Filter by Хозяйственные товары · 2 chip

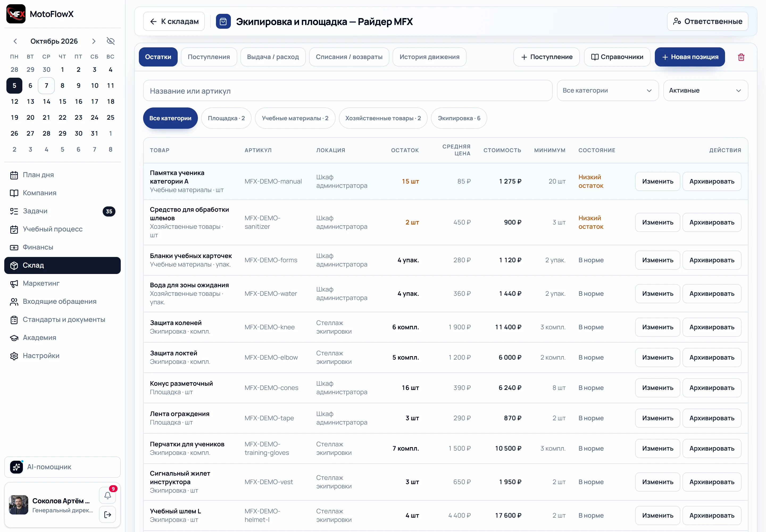[x=383, y=118]
